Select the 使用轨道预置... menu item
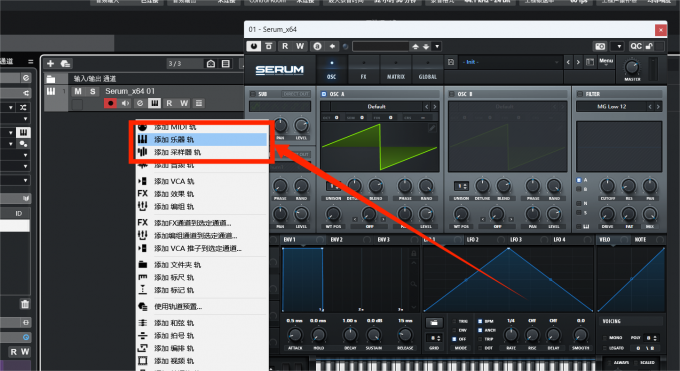 (x=201, y=306)
